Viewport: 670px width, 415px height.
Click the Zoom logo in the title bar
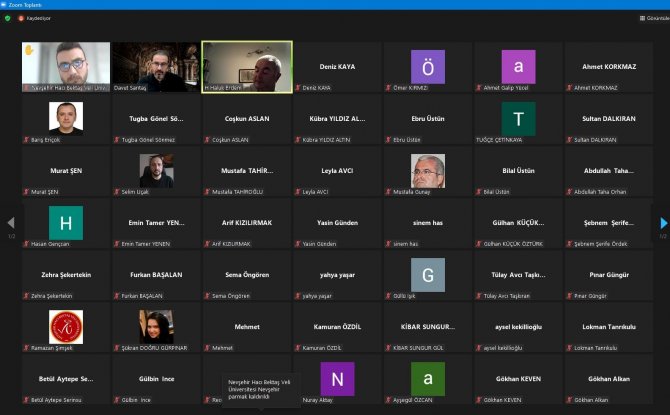click(5, 5)
